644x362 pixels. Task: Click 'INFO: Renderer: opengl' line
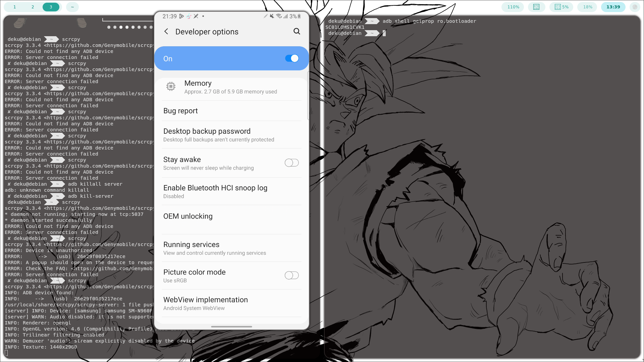38,323
